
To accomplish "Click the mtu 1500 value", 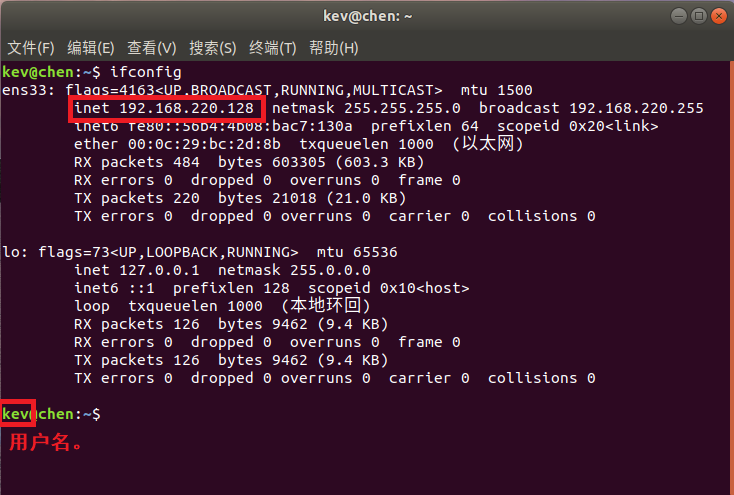I will [496, 90].
